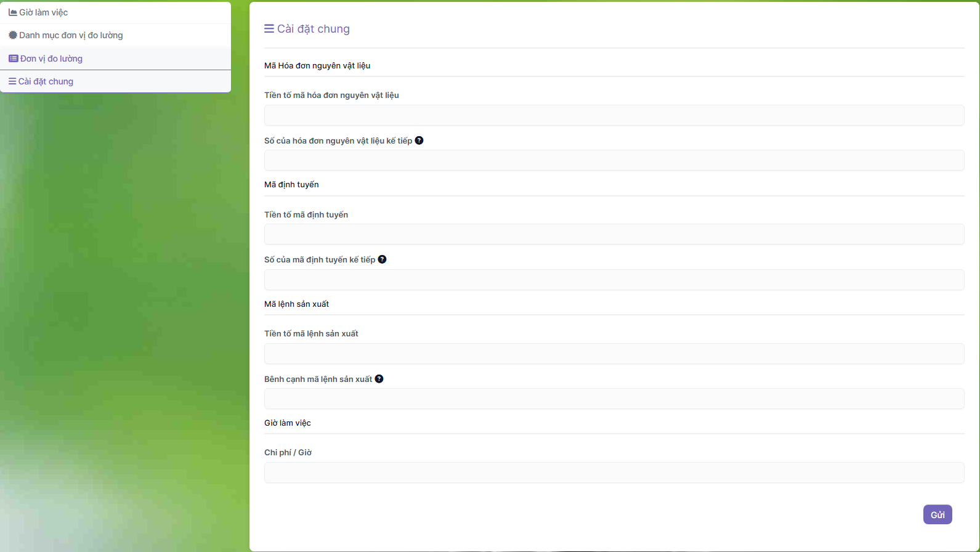Image resolution: width=980 pixels, height=552 pixels.
Task: Click the Số của hóa đơn nguyên vật liệu kế tiếp input
Action: (x=614, y=160)
